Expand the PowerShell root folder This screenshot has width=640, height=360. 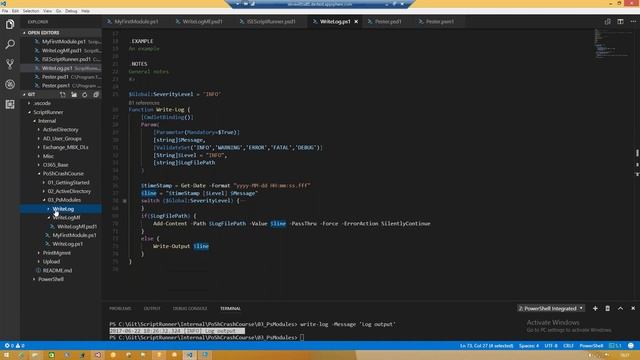[x=51, y=279]
